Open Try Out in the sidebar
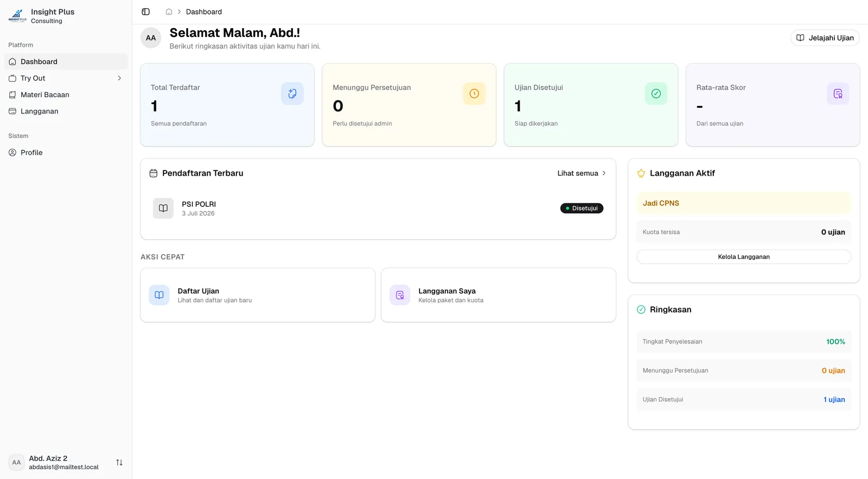The image size is (868, 479). click(66, 78)
